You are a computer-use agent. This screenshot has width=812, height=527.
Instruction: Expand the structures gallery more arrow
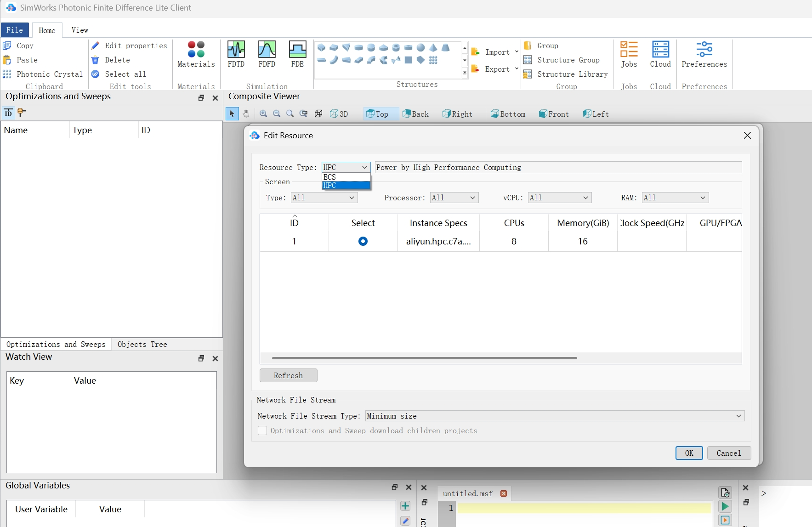click(x=465, y=73)
